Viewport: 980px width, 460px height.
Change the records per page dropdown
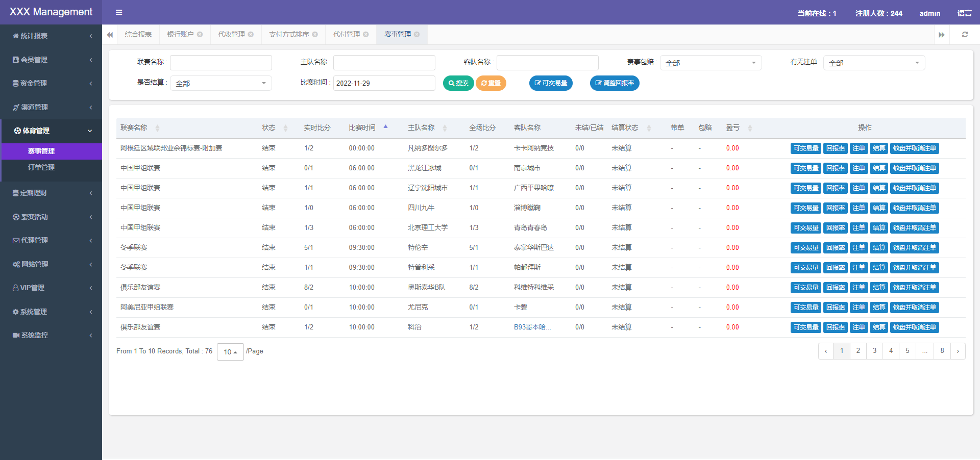coord(230,352)
